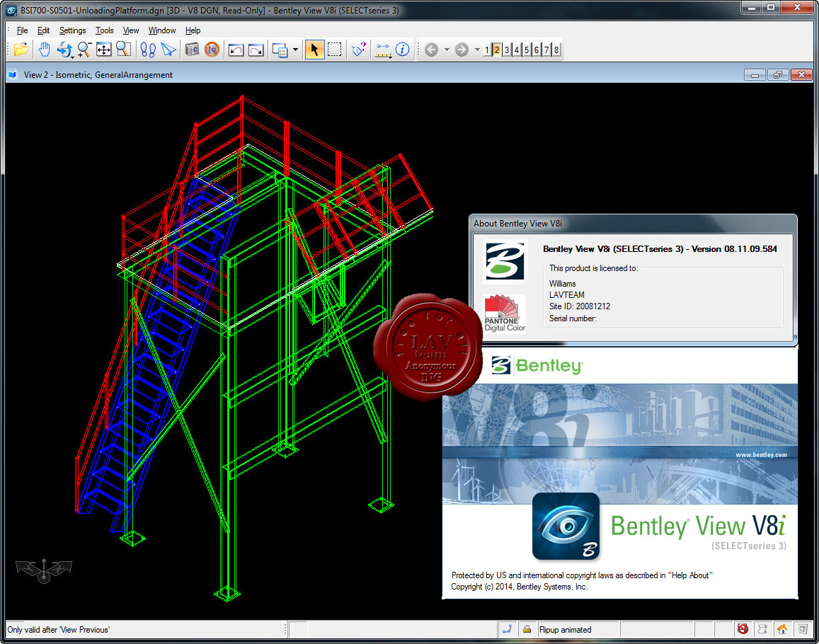Select the Element Selection arrow tool
The height and width of the screenshot is (644, 819).
tap(314, 50)
